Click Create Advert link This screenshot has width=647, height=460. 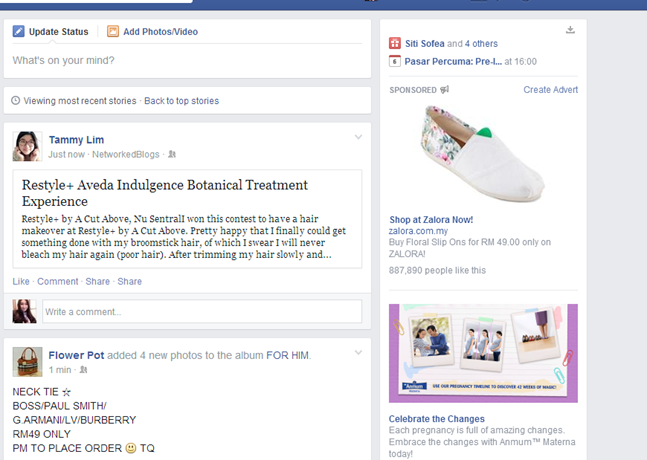550,90
